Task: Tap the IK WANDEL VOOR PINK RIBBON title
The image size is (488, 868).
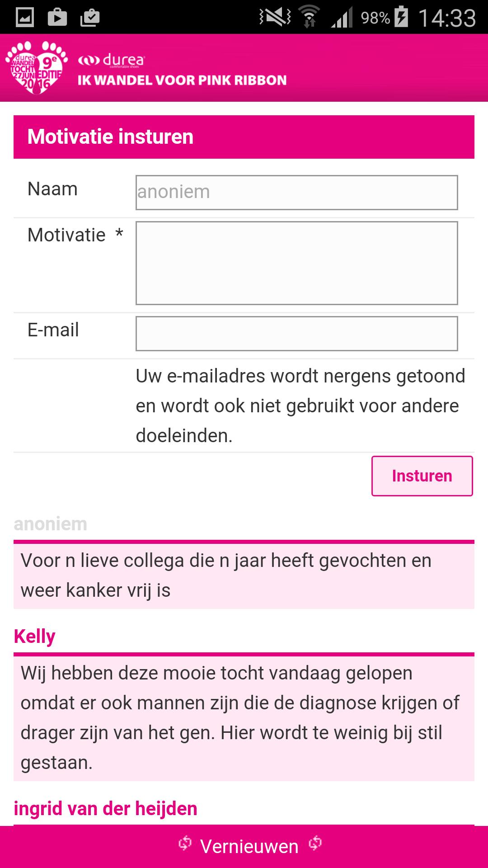Action: coord(182,80)
